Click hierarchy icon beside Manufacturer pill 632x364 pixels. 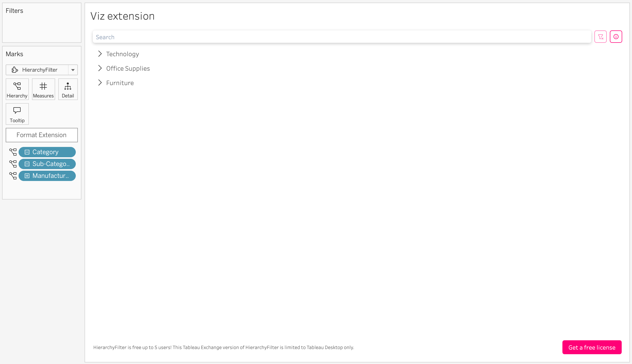tap(13, 176)
